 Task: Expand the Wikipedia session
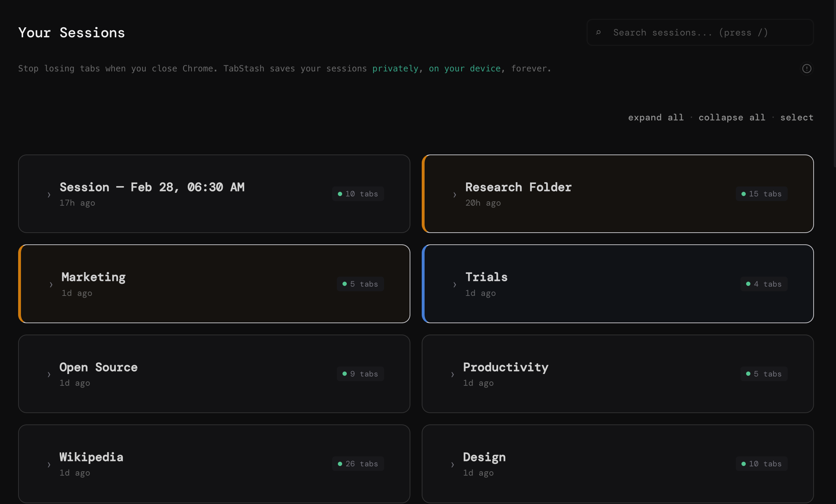pos(48,464)
